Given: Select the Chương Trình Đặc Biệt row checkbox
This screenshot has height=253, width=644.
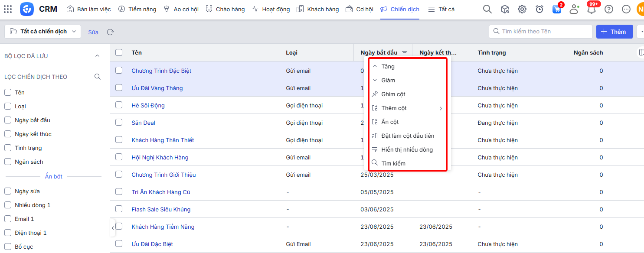Looking at the screenshot, I should 119,70.
